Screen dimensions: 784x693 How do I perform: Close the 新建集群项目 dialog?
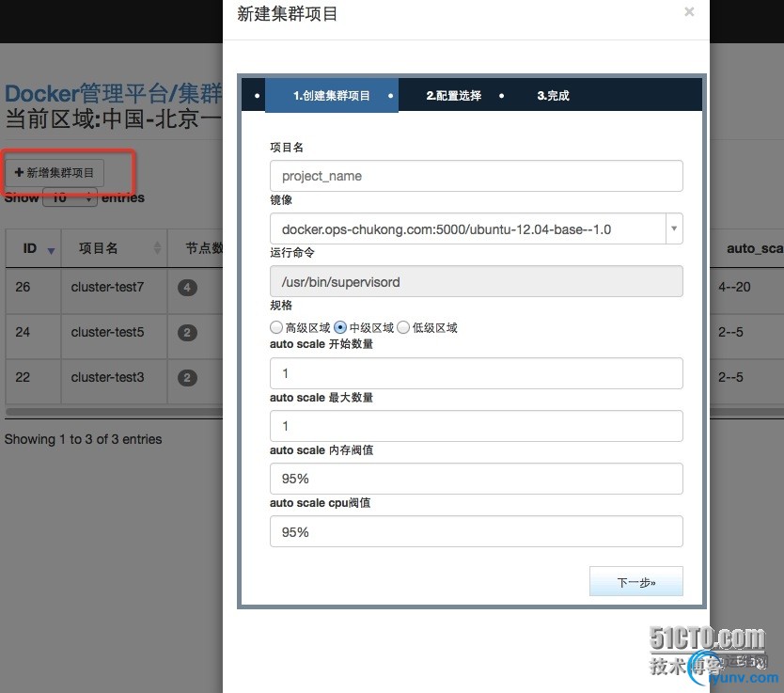point(689,11)
